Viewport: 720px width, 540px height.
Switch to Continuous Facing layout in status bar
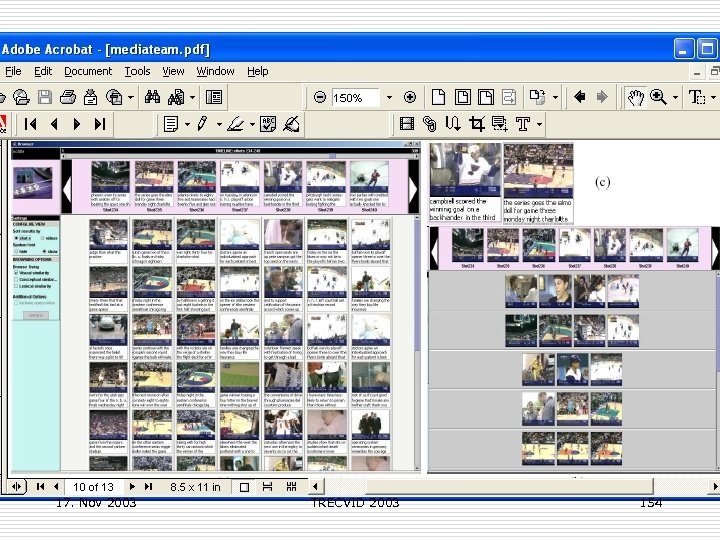pos(291,487)
